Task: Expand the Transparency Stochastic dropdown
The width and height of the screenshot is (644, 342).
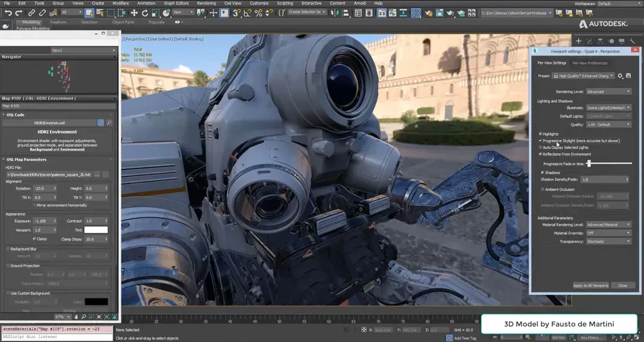Action: point(608,241)
